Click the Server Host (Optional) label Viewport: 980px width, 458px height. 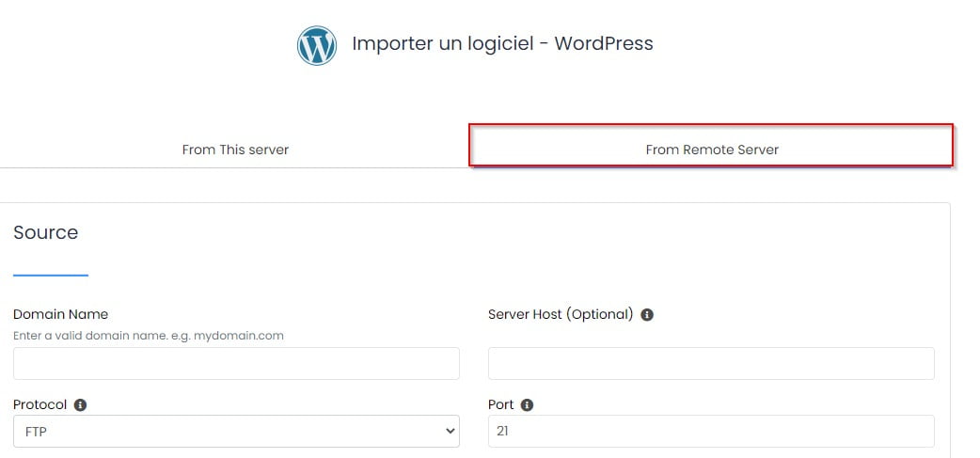pyautogui.click(x=561, y=314)
